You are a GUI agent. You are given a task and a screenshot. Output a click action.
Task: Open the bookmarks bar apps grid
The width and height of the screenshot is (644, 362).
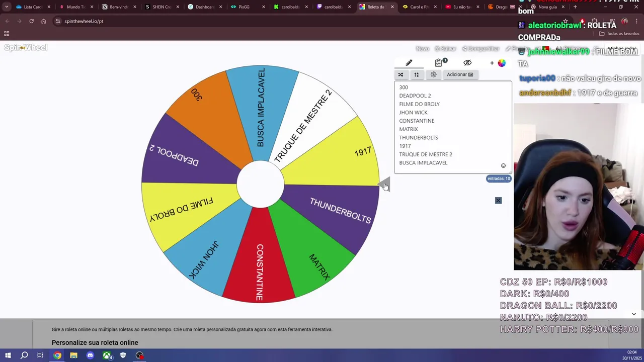(7, 34)
